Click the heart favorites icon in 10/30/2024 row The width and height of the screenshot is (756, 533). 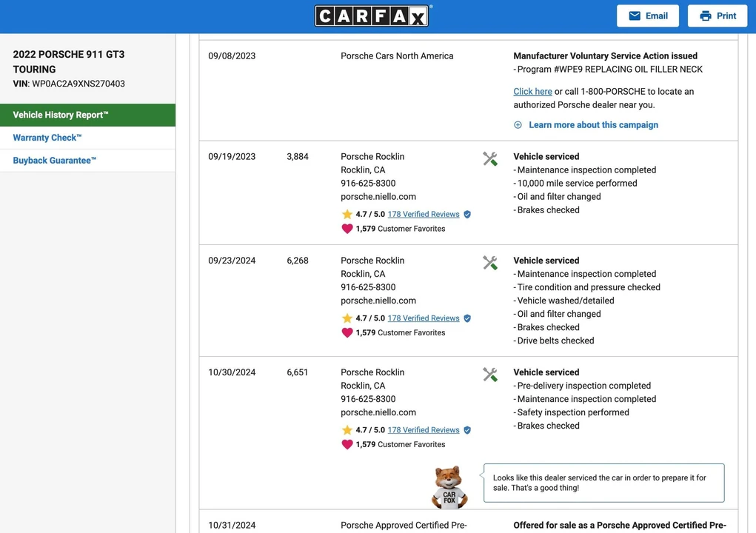click(347, 445)
